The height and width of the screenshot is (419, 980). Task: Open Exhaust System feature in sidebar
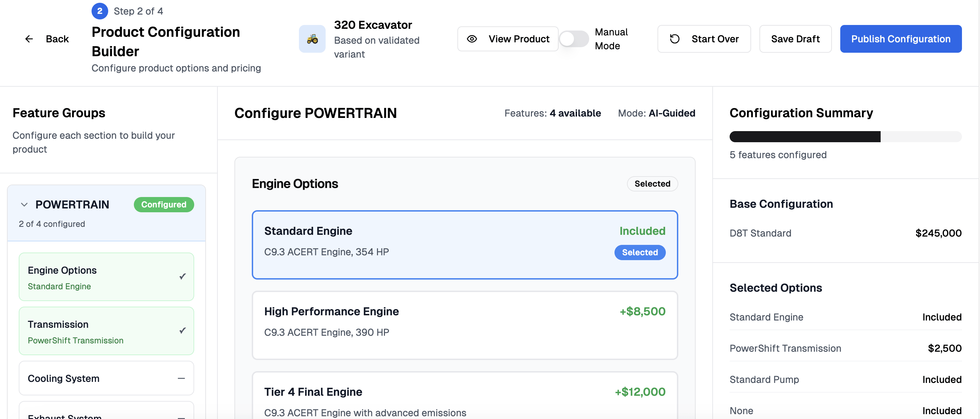[106, 411]
